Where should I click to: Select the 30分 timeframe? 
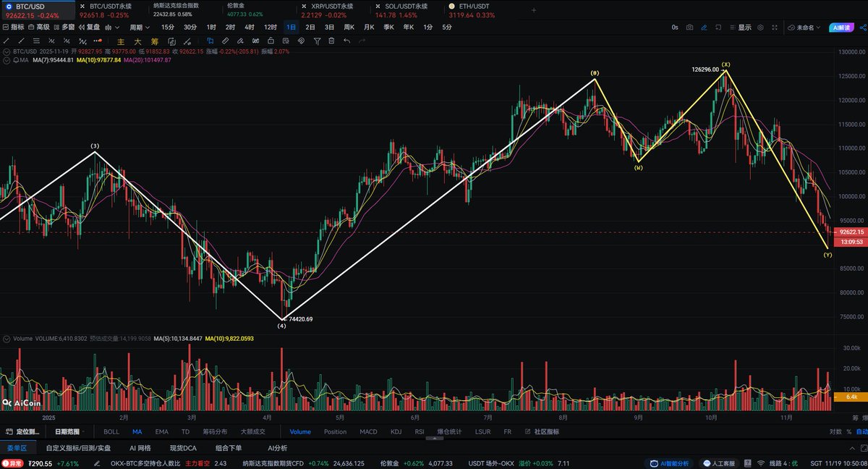(x=190, y=27)
